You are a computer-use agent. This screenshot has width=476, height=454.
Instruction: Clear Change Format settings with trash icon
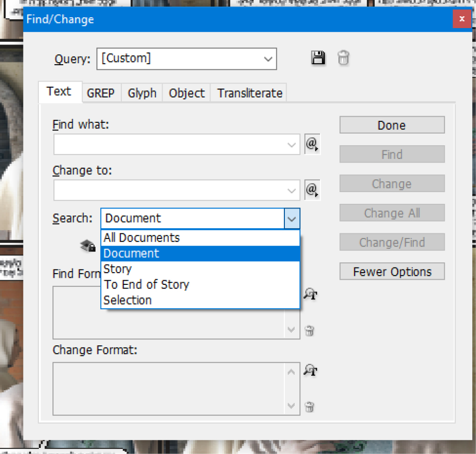(x=309, y=407)
